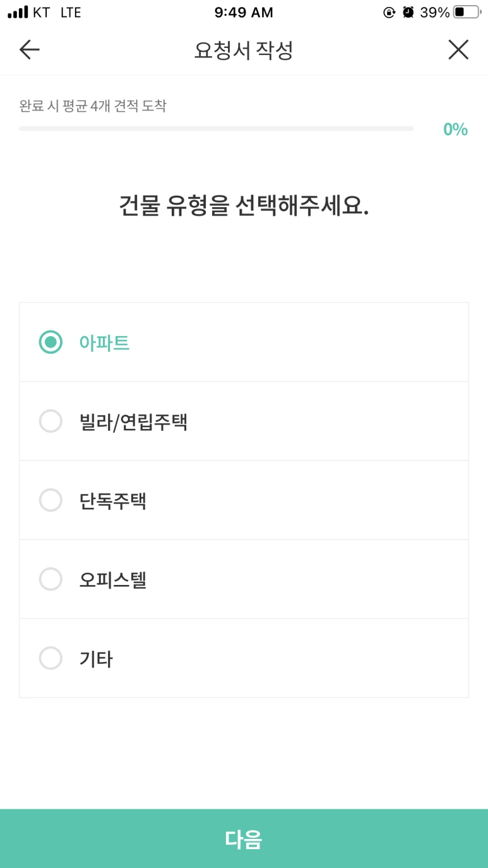Close the request form with X

458,50
